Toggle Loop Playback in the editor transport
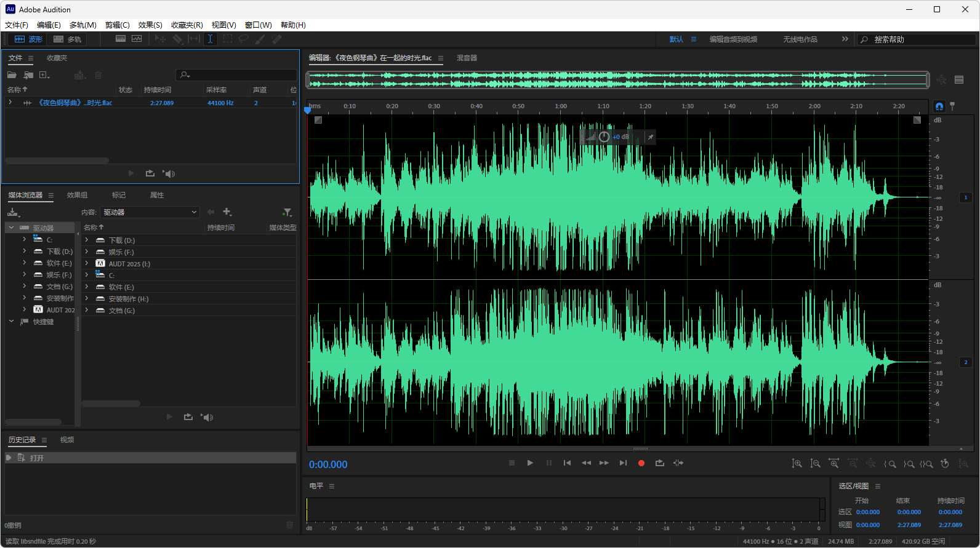Screen dimensions: 980x548 tap(659, 463)
